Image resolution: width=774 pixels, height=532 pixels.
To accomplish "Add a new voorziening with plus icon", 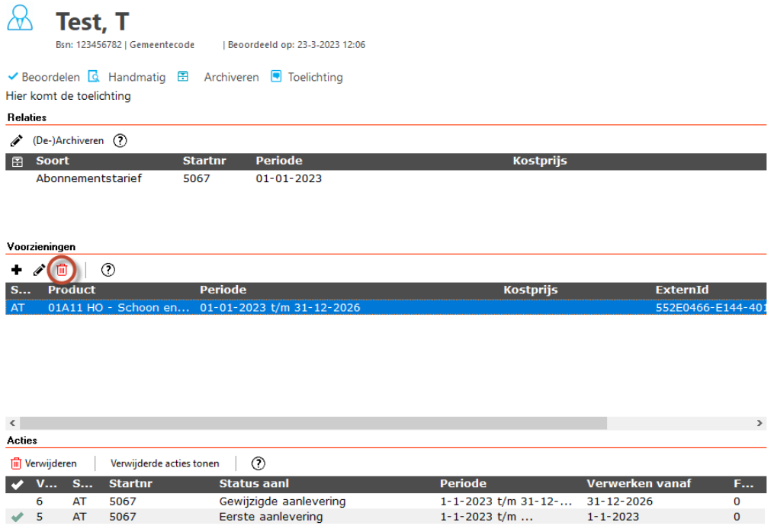I will [x=17, y=270].
